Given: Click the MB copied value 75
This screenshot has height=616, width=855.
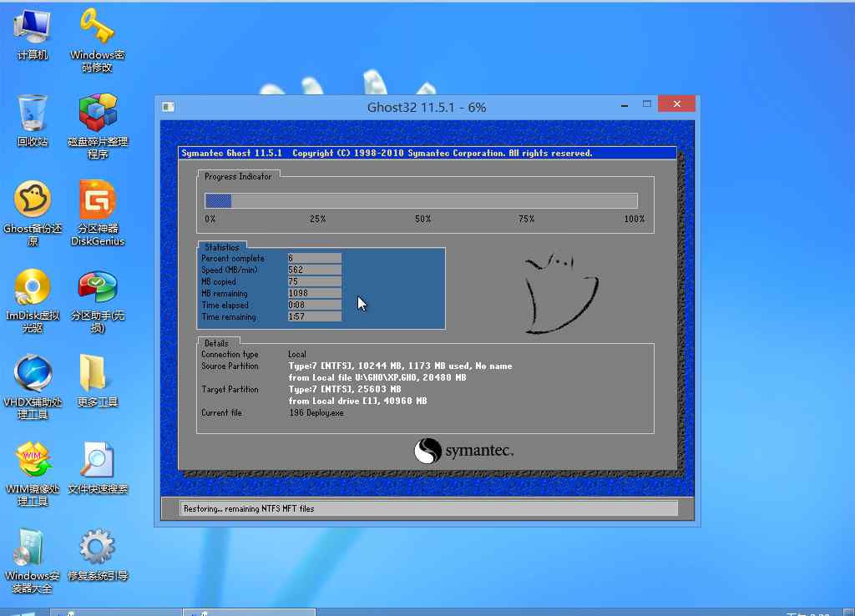Looking at the screenshot, I should [315, 282].
